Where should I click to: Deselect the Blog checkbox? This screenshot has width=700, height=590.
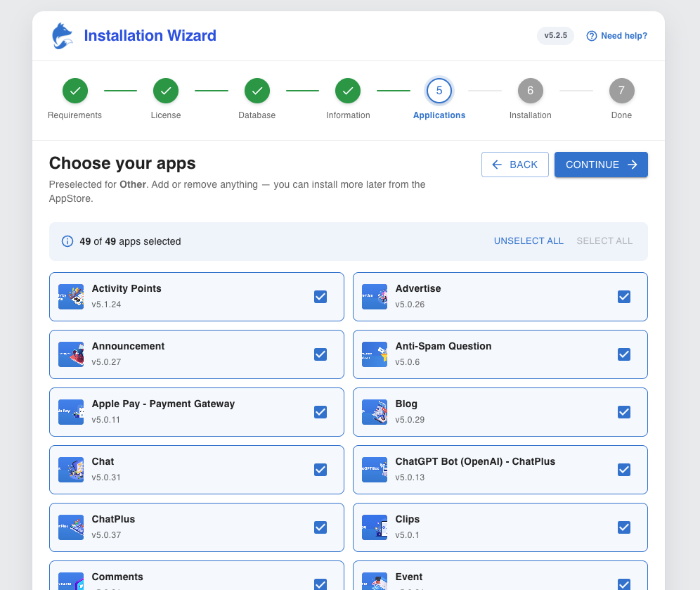(624, 412)
